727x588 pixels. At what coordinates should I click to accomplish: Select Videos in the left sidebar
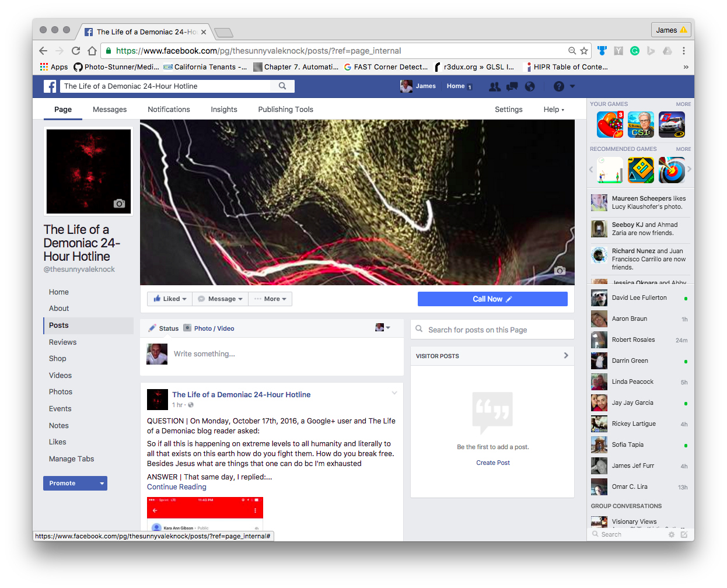point(61,376)
